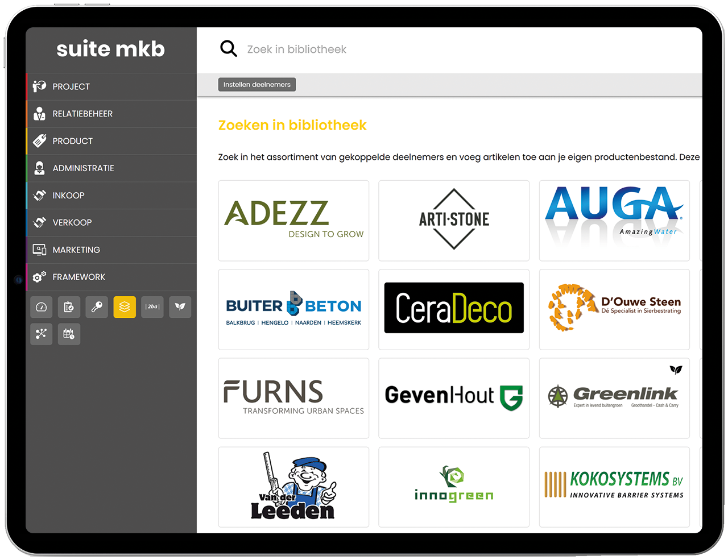Image resolution: width=728 pixels, height=560 pixels.
Task: Click the magnifying glass search icon
Action: (229, 49)
